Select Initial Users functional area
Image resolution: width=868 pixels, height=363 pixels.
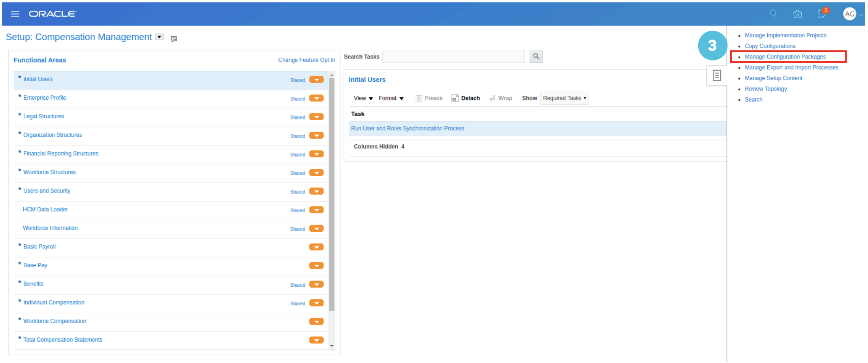[38, 79]
